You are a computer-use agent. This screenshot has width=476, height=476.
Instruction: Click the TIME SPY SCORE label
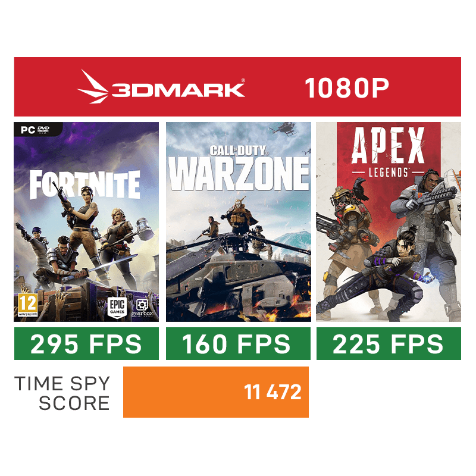pyautogui.click(x=62, y=393)
